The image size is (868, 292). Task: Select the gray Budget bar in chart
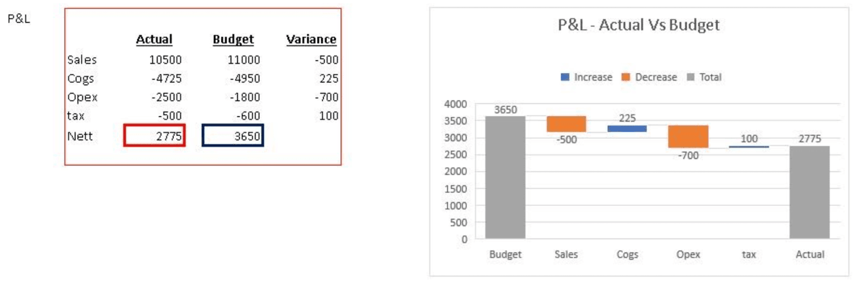tap(505, 177)
